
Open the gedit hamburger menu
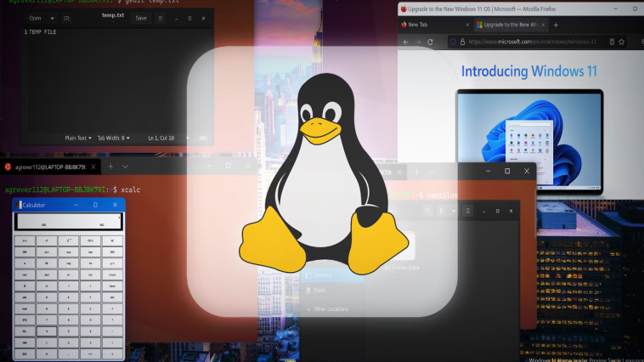pyautogui.click(x=161, y=18)
